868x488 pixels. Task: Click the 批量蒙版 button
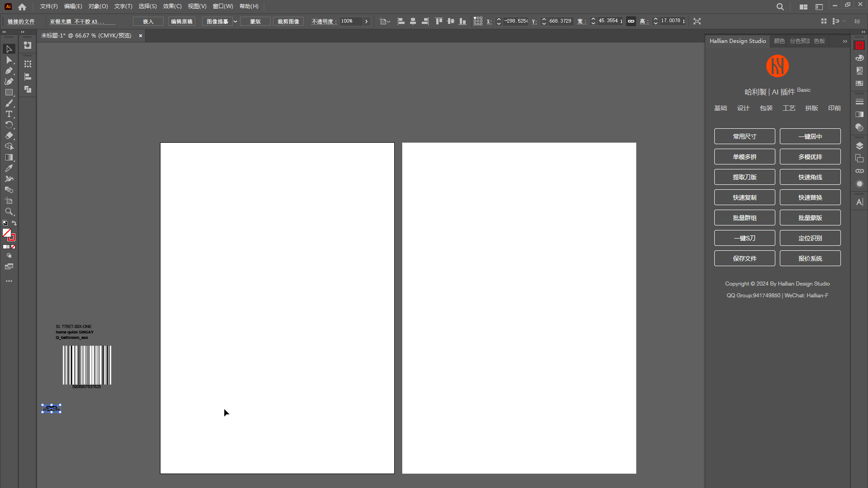810,218
